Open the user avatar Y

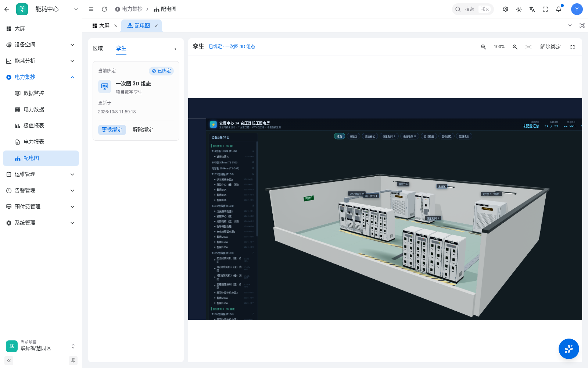[x=577, y=9]
